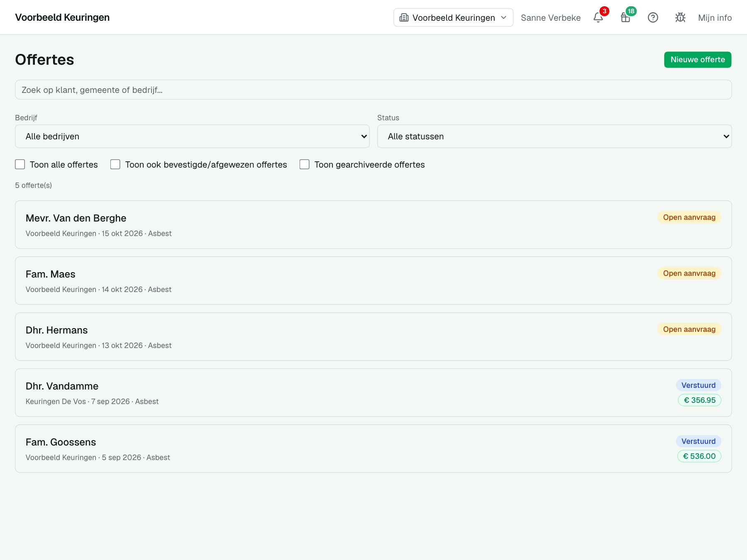Click the building icon in company selector
Screen dimensions: 747x560
coord(404,17)
